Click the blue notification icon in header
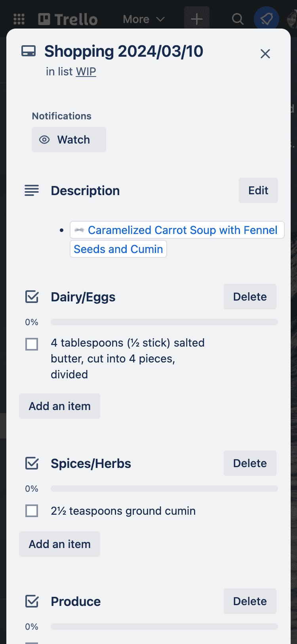Image resolution: width=297 pixels, height=644 pixels. (267, 19)
